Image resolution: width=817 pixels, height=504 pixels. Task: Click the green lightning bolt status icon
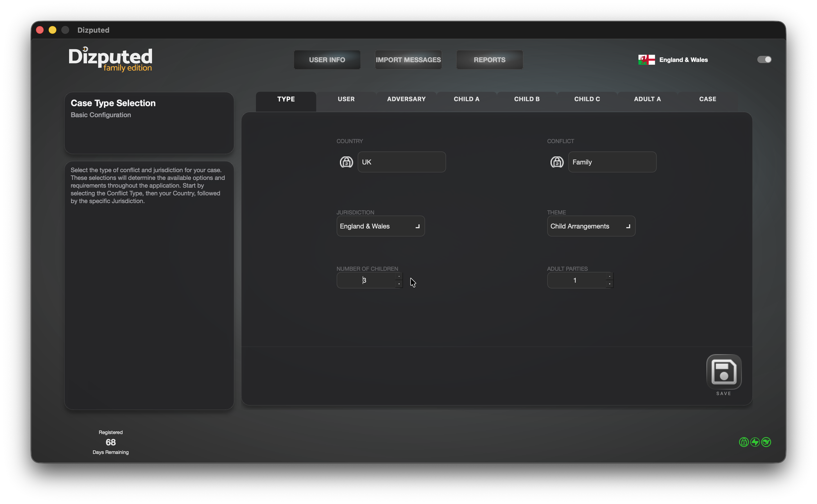[x=755, y=442]
